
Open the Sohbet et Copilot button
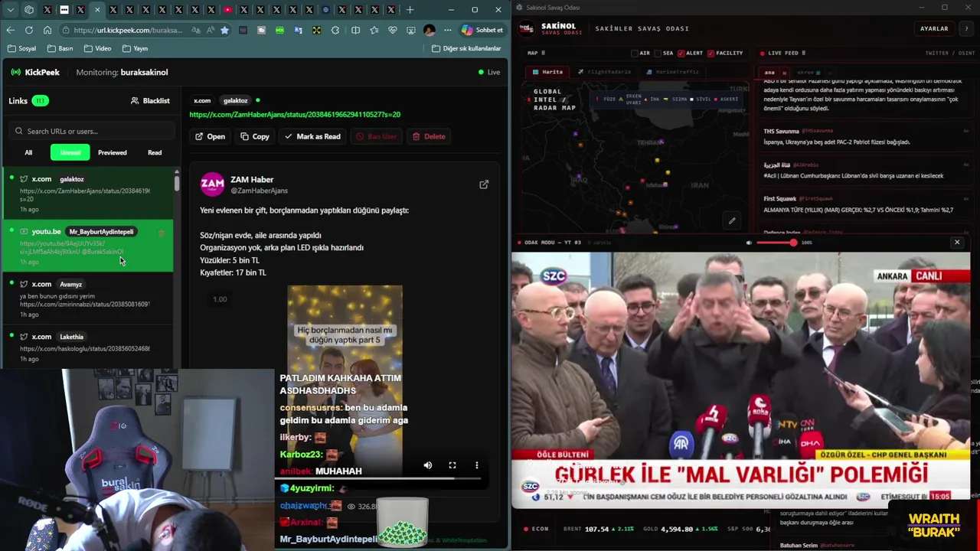[482, 30]
